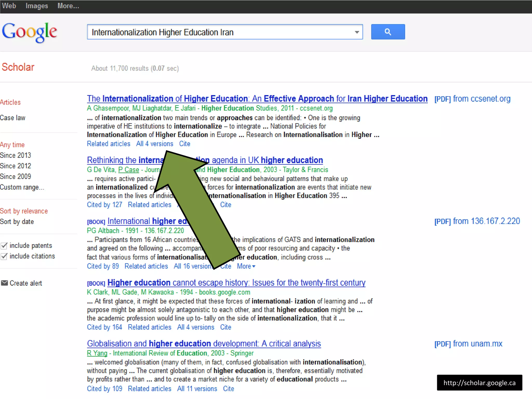Select the Articles filter
Viewport: 532px width, 399px height.
coord(10,102)
